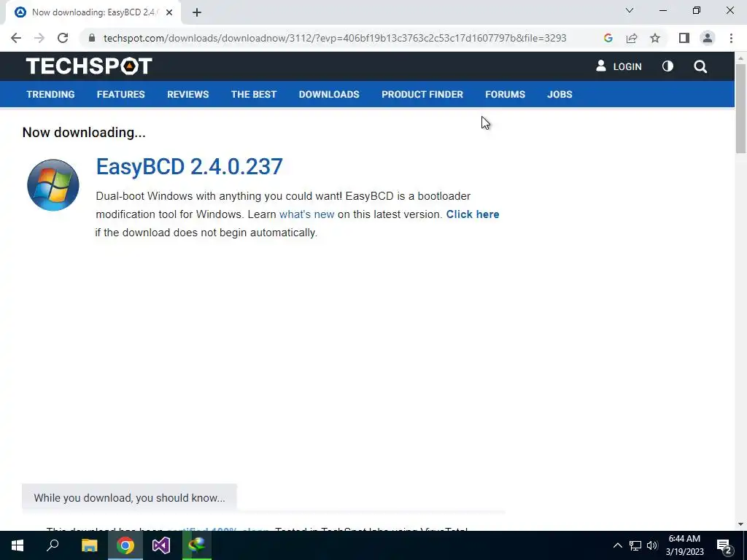Image resolution: width=747 pixels, height=560 pixels.
Task: Show hidden system tray icons
Action: tap(617, 545)
